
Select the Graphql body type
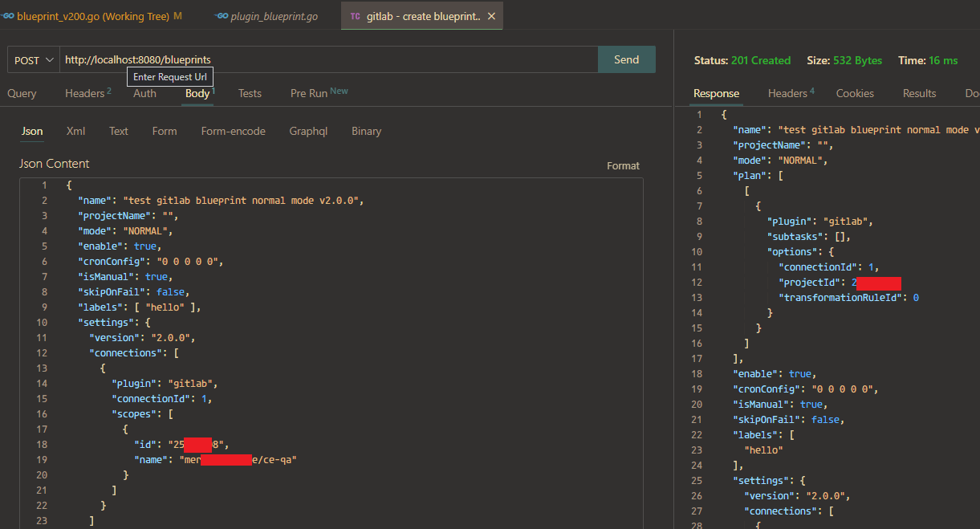tap(308, 131)
